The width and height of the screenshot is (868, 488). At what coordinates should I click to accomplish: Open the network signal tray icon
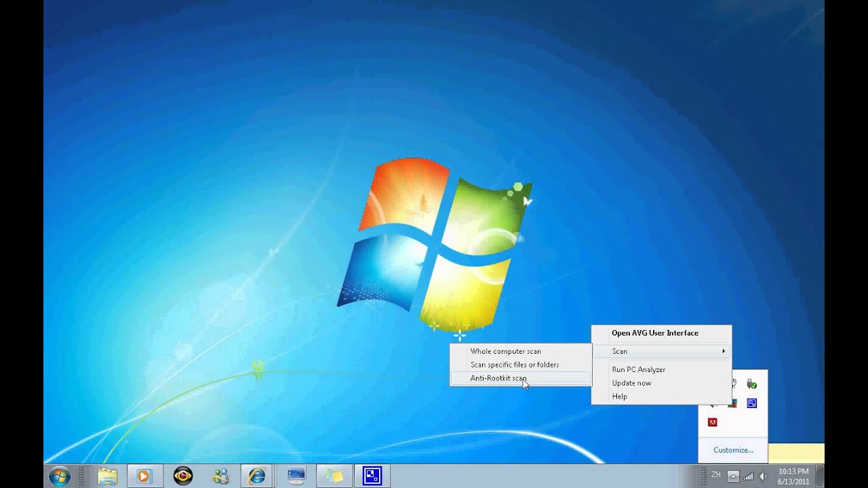[x=749, y=476]
